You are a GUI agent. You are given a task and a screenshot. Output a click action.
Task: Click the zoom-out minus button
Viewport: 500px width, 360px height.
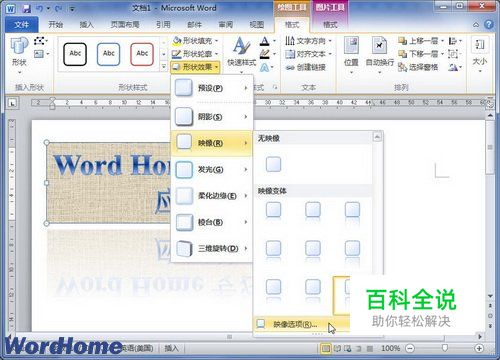coord(410,348)
